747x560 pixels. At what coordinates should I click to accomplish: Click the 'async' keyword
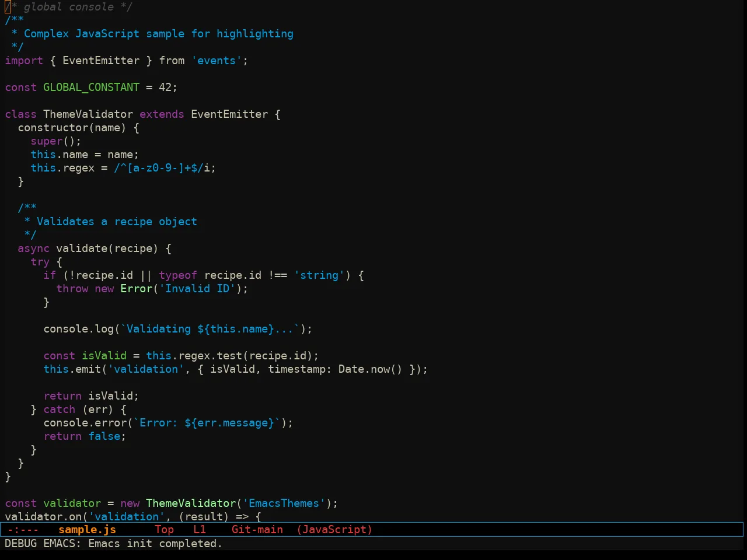[33, 249]
